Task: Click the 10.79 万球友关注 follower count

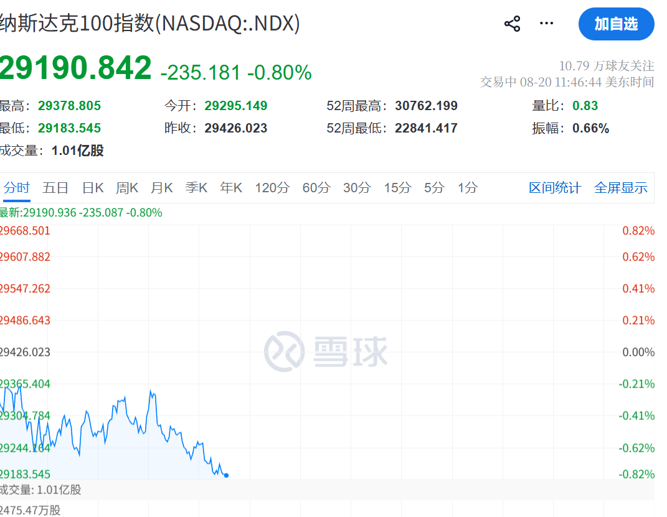Action: (x=606, y=66)
